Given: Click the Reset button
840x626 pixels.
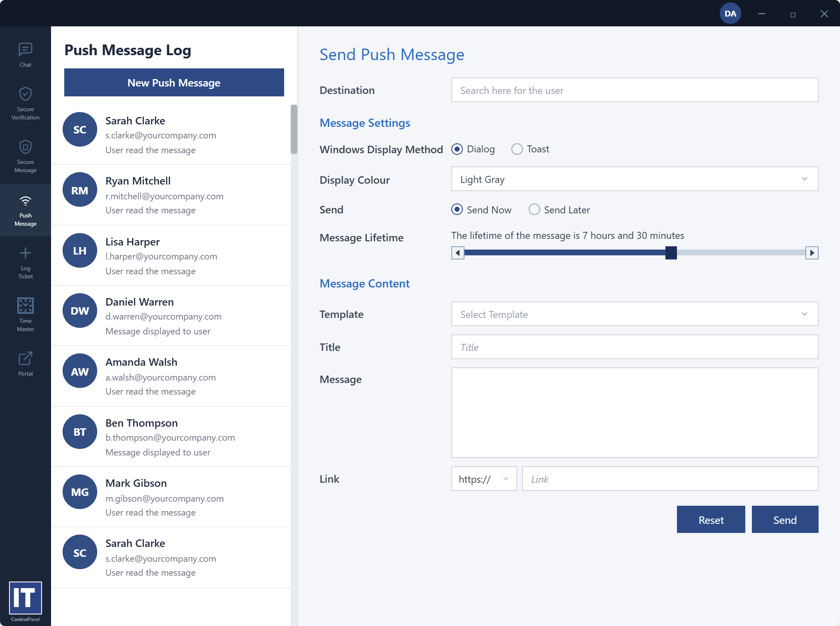Looking at the screenshot, I should click(711, 519).
